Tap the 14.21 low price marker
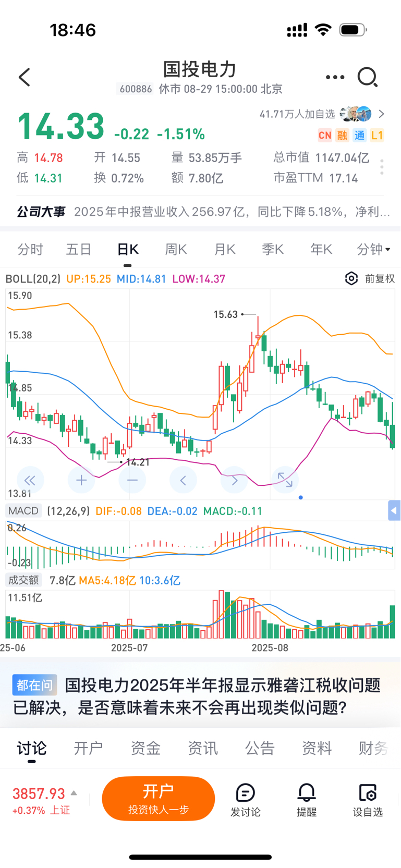This screenshot has width=401, height=868. pos(138,462)
